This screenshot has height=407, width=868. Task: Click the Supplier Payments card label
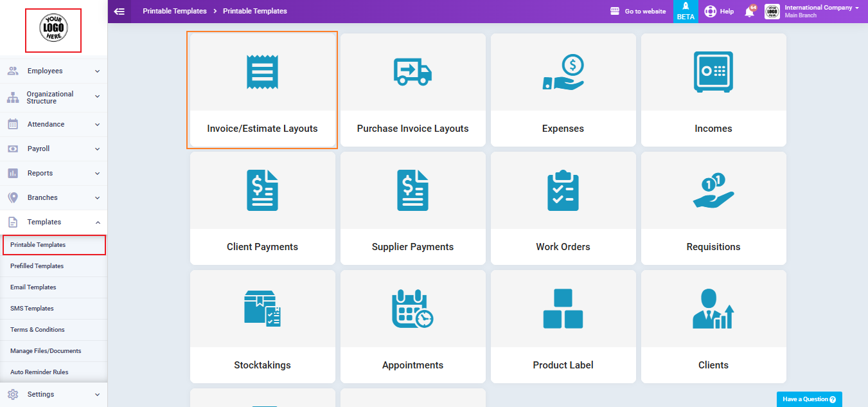click(x=412, y=247)
